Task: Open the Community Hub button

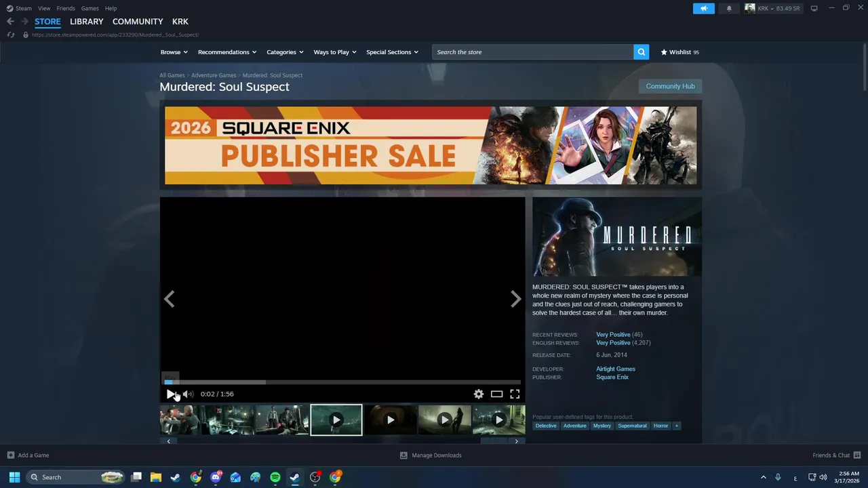Action: click(670, 86)
